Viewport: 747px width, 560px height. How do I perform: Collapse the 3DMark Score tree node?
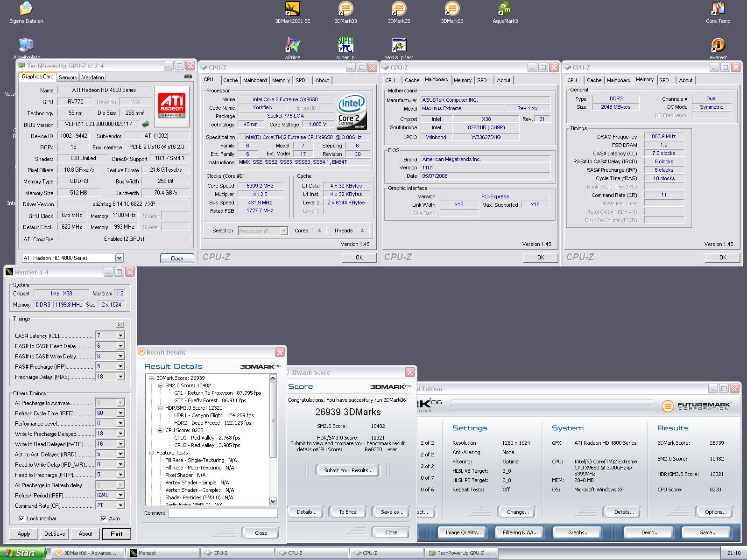click(x=151, y=378)
